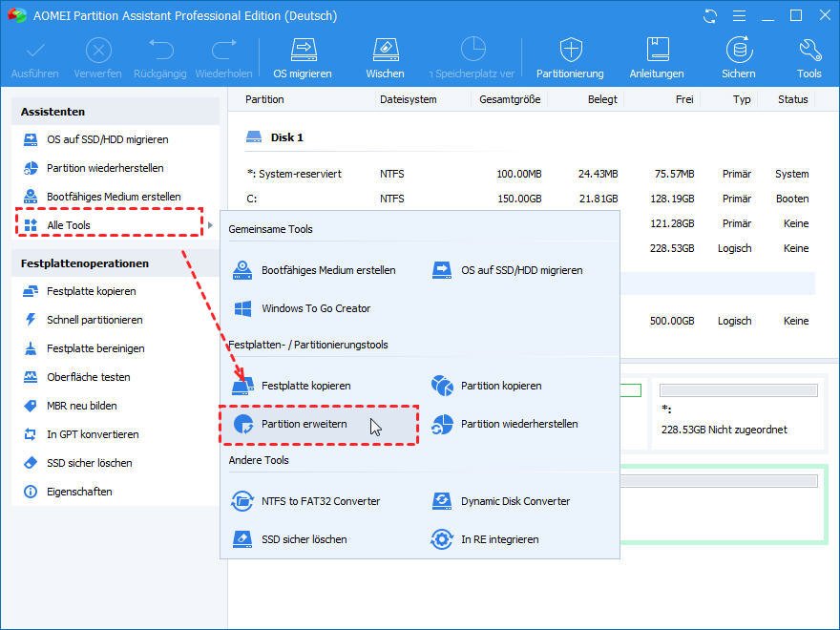
Task: Click Bootfähiges Medium erstellen in popup menu
Action: tap(314, 270)
